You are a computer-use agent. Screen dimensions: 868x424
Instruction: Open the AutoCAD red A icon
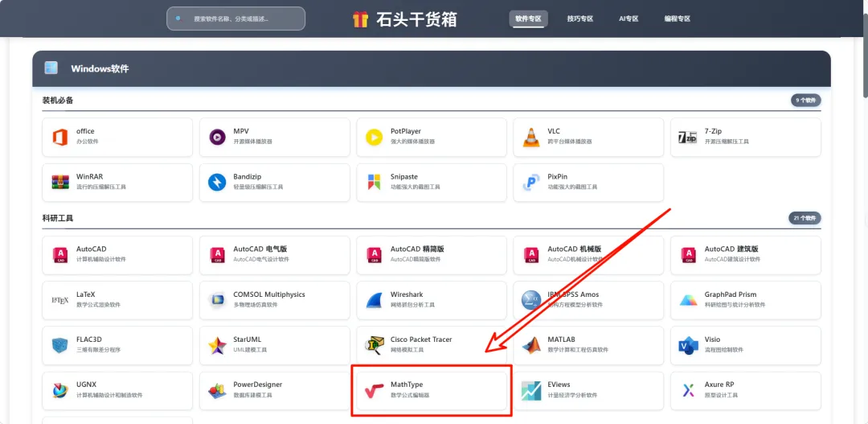59,255
